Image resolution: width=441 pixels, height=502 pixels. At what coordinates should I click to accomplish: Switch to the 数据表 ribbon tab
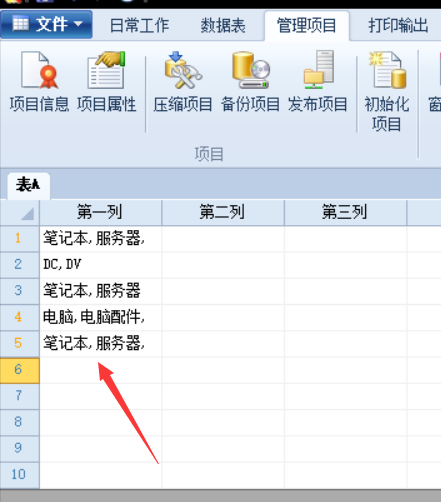[223, 26]
